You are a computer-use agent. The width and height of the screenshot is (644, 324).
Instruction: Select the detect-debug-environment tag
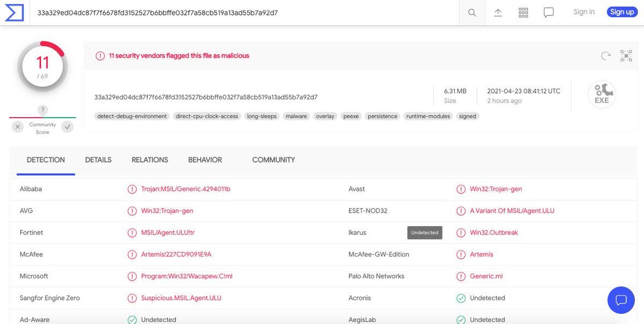pyautogui.click(x=132, y=116)
